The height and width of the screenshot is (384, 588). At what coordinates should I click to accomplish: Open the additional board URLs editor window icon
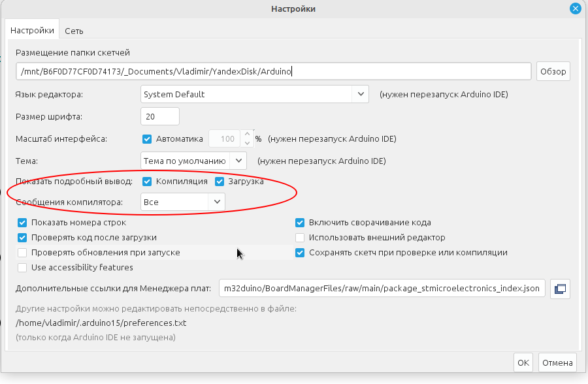(x=560, y=289)
